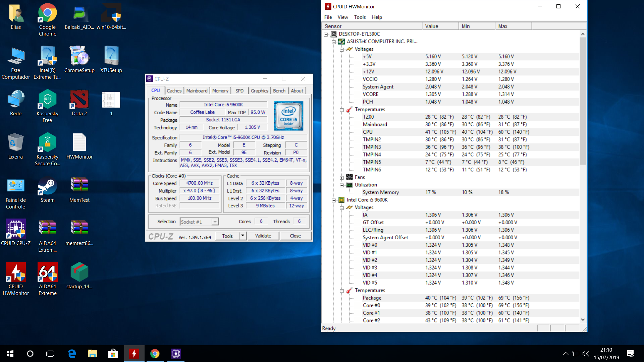This screenshot has height=362, width=644.
Task: Collapse the Intel Core i5 9600K node
Action: point(334,200)
